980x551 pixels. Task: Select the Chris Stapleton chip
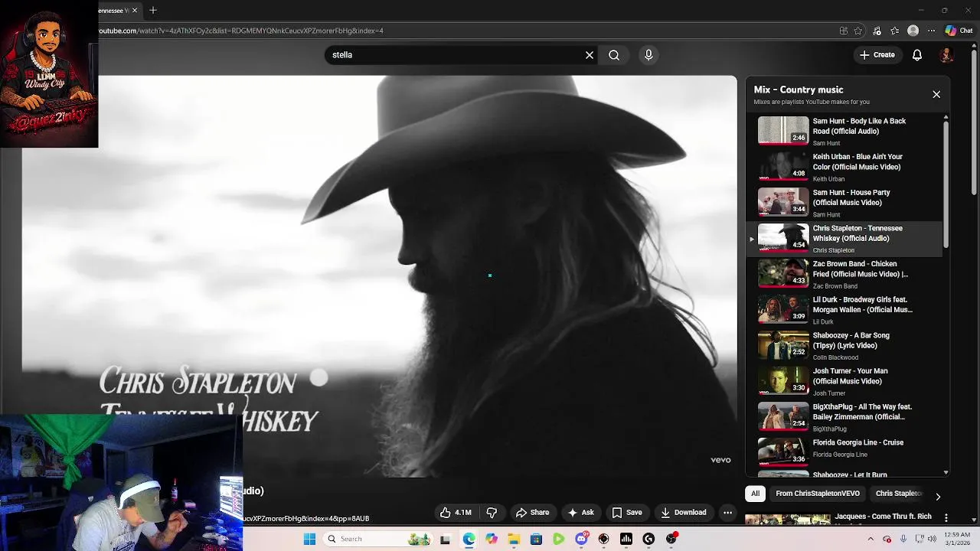coord(898,494)
